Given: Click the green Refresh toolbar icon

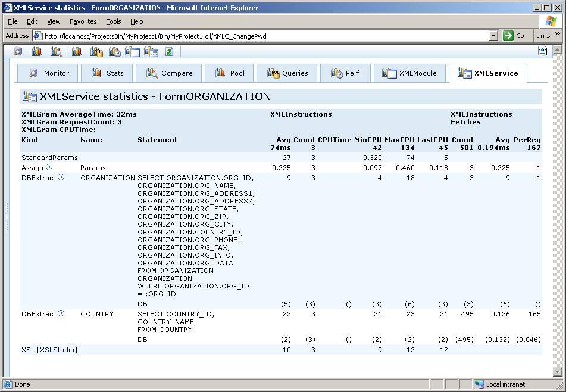Looking at the screenshot, I should point(169,52).
